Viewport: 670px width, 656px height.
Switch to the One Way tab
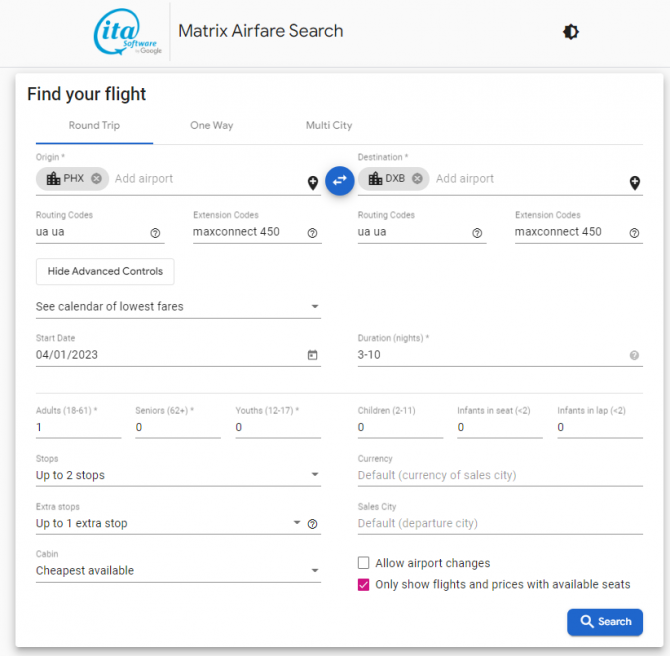coord(212,126)
